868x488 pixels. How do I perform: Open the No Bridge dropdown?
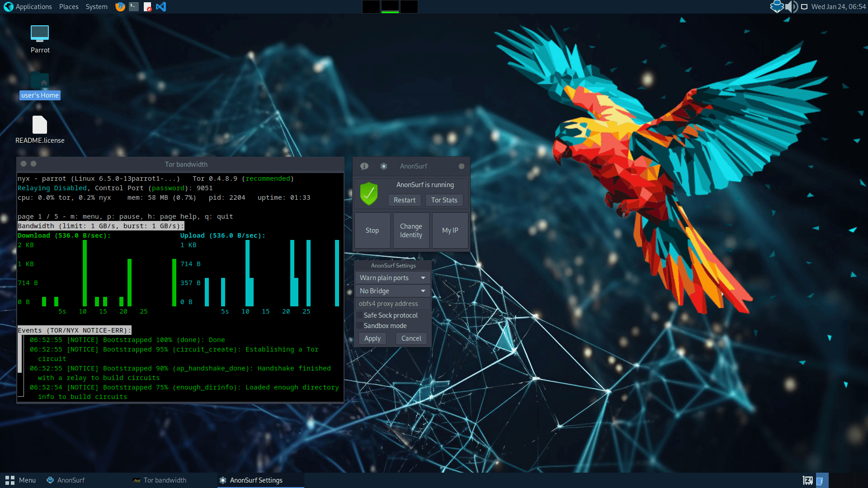point(392,291)
